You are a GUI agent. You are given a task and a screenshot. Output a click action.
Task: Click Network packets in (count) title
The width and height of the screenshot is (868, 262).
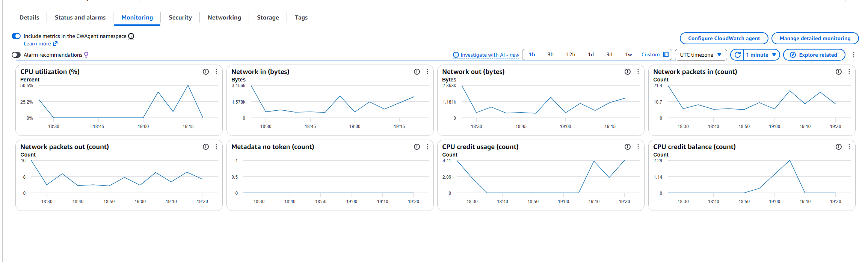point(695,72)
